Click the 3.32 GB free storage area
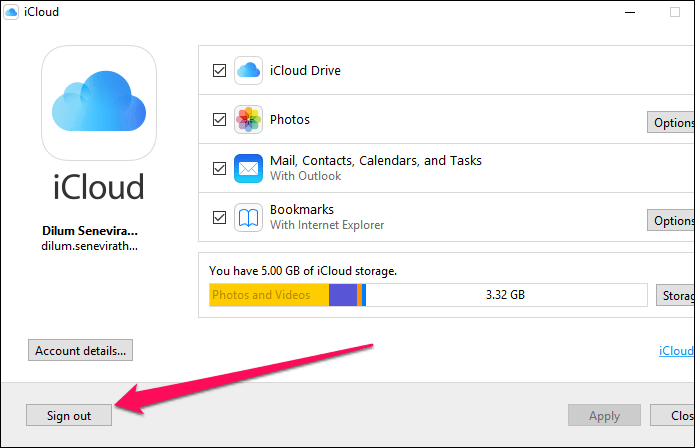 [x=506, y=295]
